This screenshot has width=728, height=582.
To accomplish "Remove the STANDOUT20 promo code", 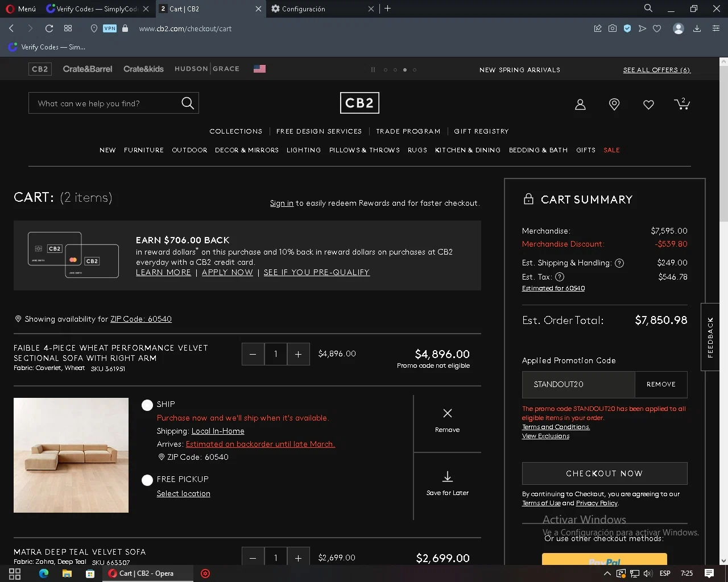I will click(x=661, y=385).
